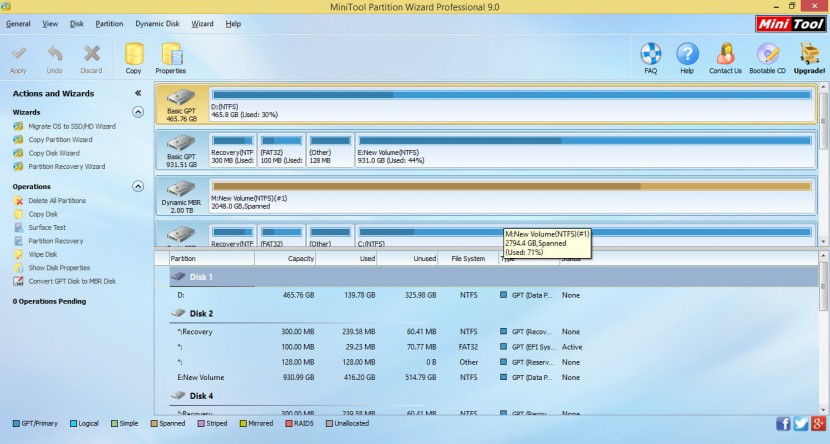Screen dimensions: 830x444
Task: Click the Help question mark icon
Action: (687, 54)
